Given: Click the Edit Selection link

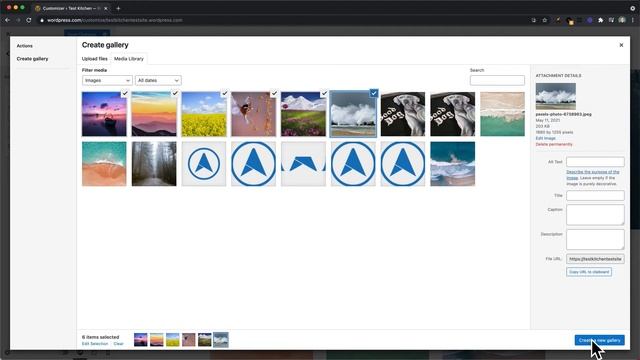Looking at the screenshot, I should click(x=95, y=344).
